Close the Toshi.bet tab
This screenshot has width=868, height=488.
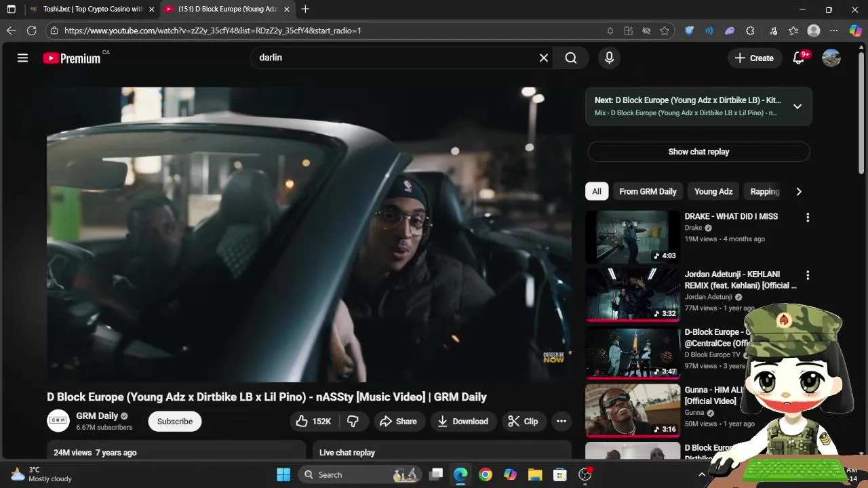(151, 9)
